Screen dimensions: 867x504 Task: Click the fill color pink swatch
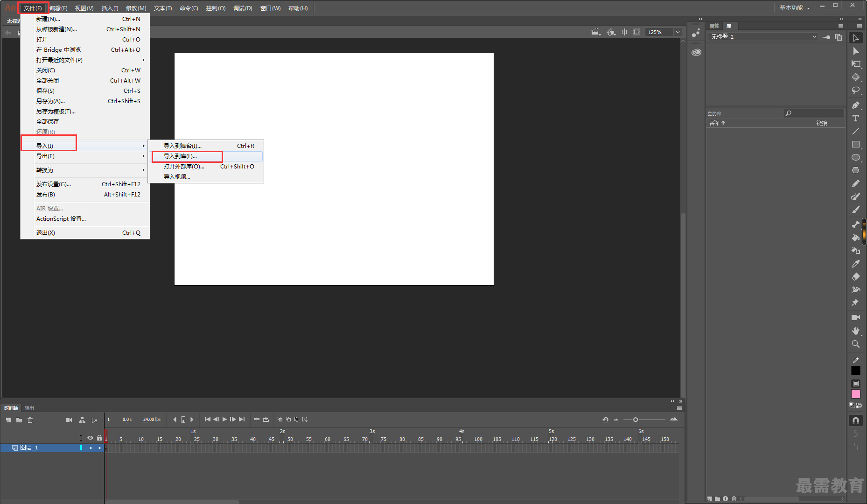(x=856, y=394)
